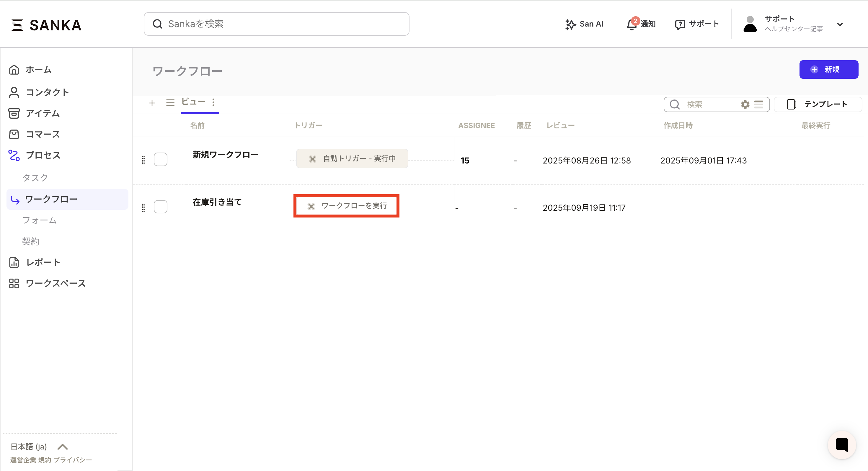Check the 新規ワークフロー row checkbox

click(x=160, y=159)
